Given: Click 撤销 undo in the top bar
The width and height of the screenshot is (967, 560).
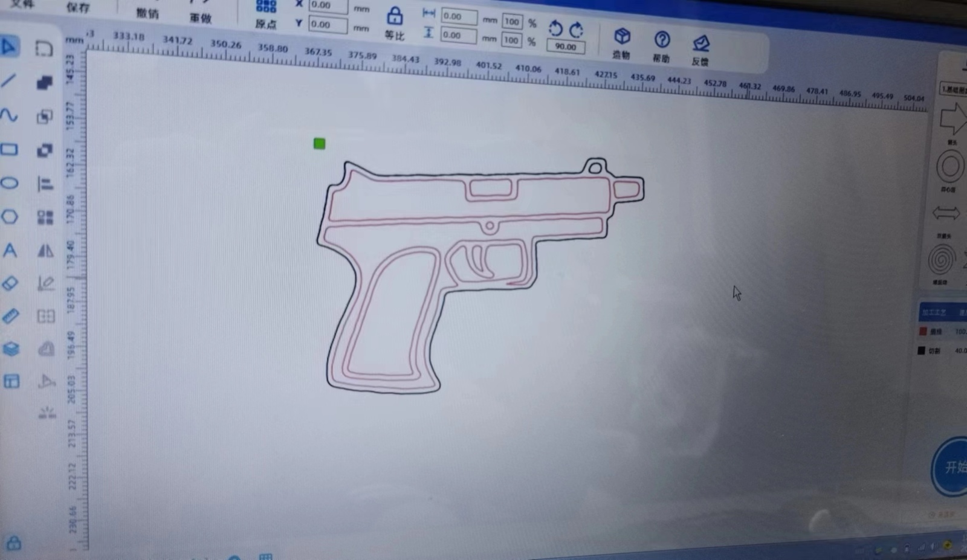Looking at the screenshot, I should click(x=147, y=13).
